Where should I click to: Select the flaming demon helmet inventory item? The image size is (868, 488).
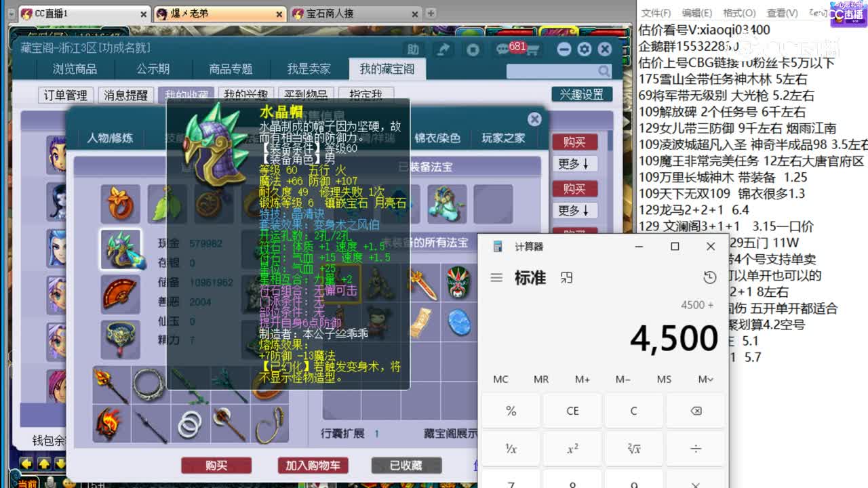click(x=111, y=424)
